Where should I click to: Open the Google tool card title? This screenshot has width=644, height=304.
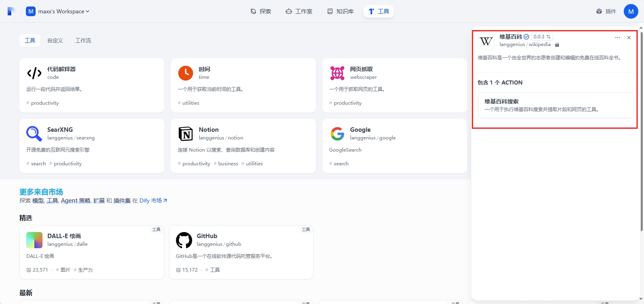(360, 130)
